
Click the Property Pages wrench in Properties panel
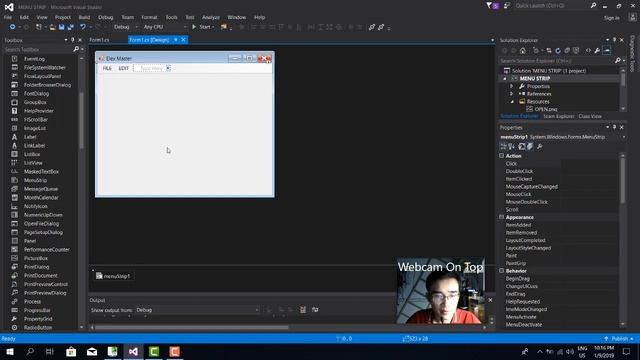coord(540,146)
